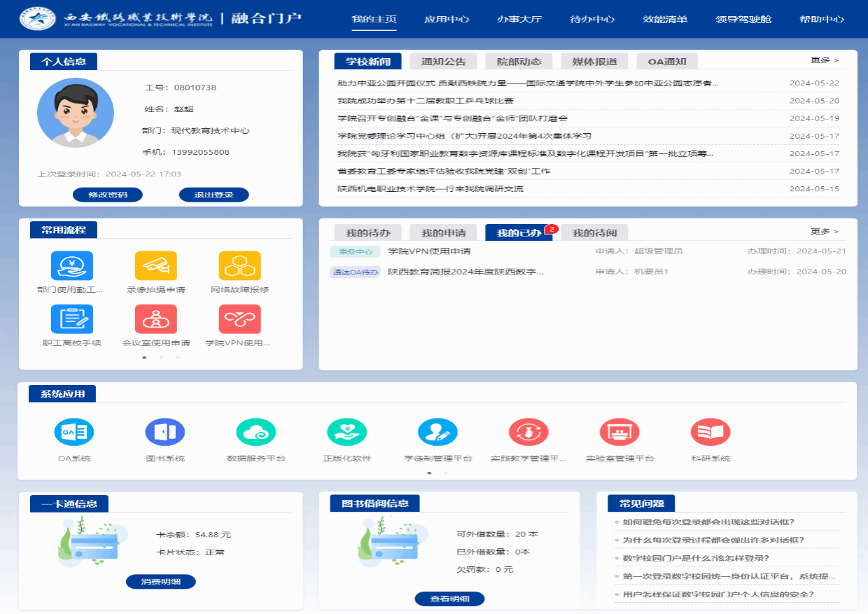Viewport: 868px width, 614px height.
Task: Select the 会议室使用申请 icon
Action: pyautogui.click(x=156, y=319)
